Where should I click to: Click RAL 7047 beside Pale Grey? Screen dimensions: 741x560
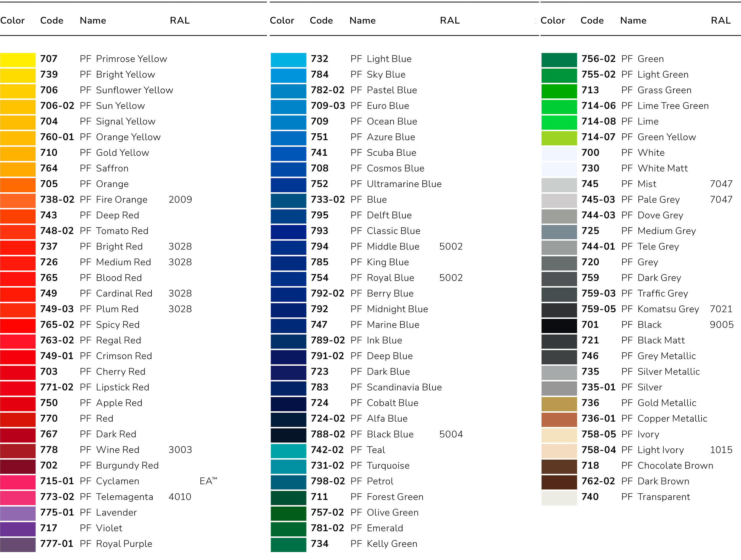pyautogui.click(x=721, y=200)
